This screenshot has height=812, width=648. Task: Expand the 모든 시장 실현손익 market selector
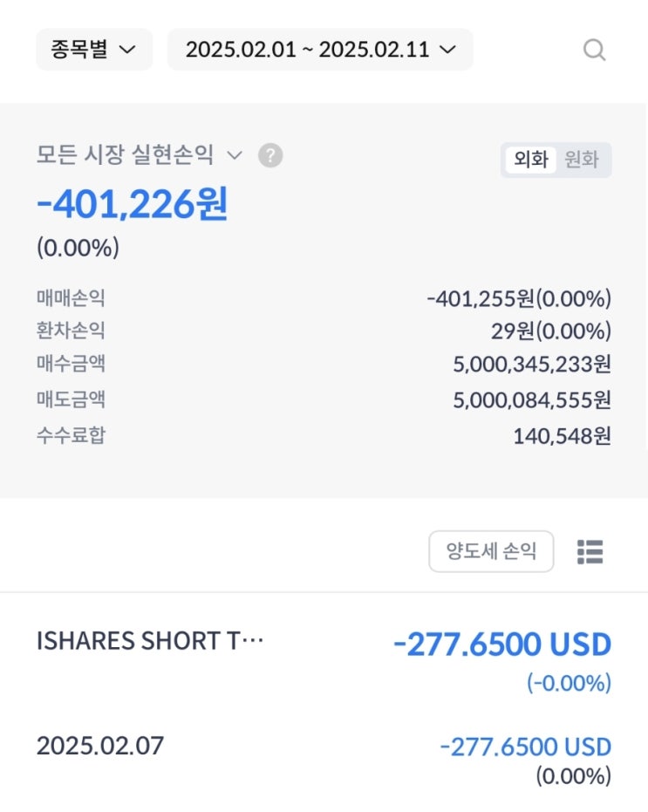click(140, 155)
